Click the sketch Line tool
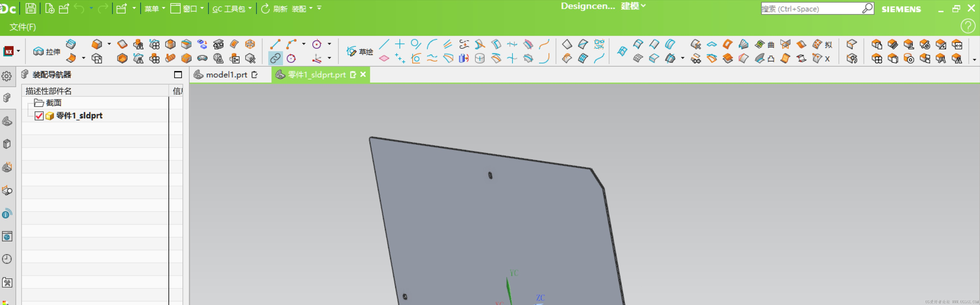 [x=384, y=44]
